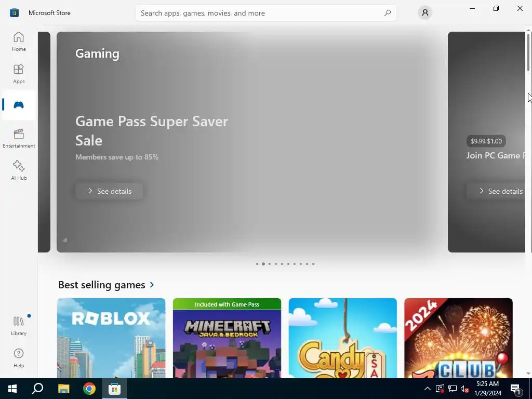Screen dimensions: 532x399
Task: Launch Google Chrome from the taskbar
Action: (x=89, y=389)
